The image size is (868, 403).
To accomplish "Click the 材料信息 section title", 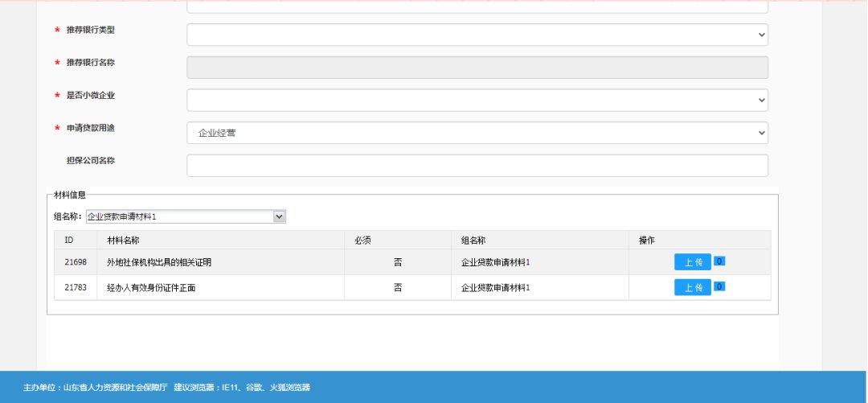I will pyautogui.click(x=70, y=195).
